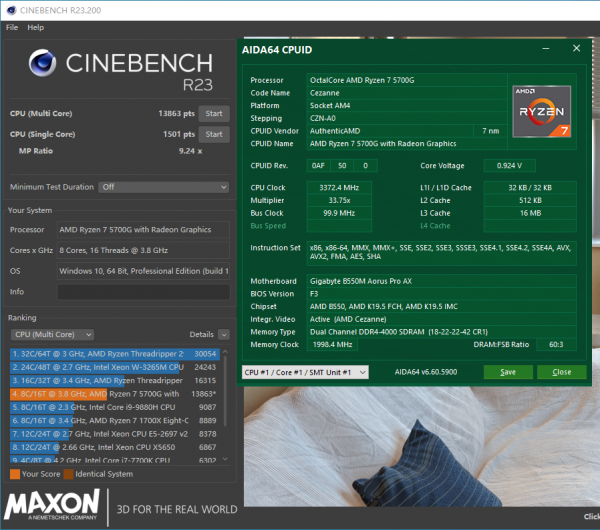Click the Socket AM4 platform value

(407, 106)
